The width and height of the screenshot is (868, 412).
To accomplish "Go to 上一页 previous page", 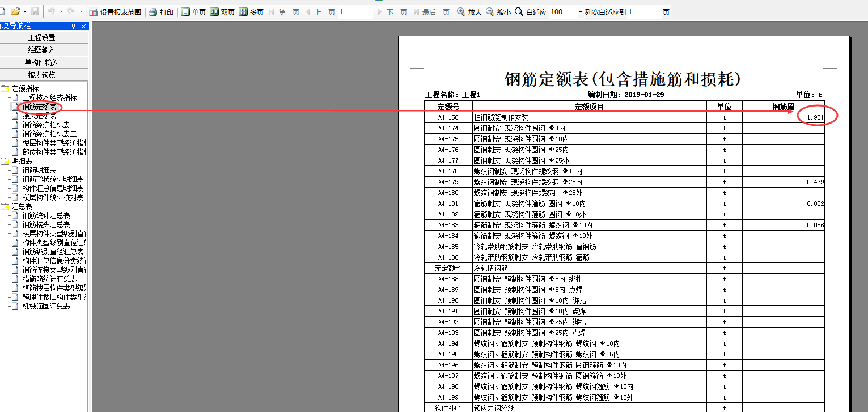I will 320,12.
